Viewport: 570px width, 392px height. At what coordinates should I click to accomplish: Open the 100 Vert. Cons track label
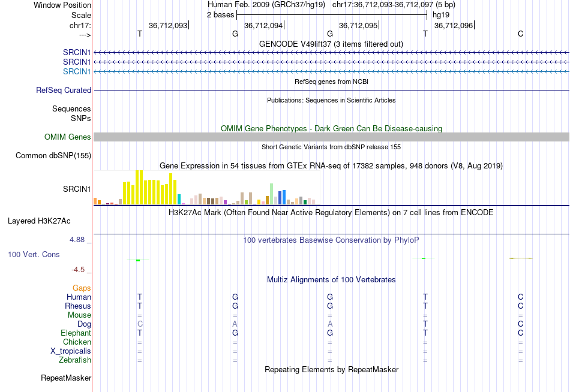[34, 254]
